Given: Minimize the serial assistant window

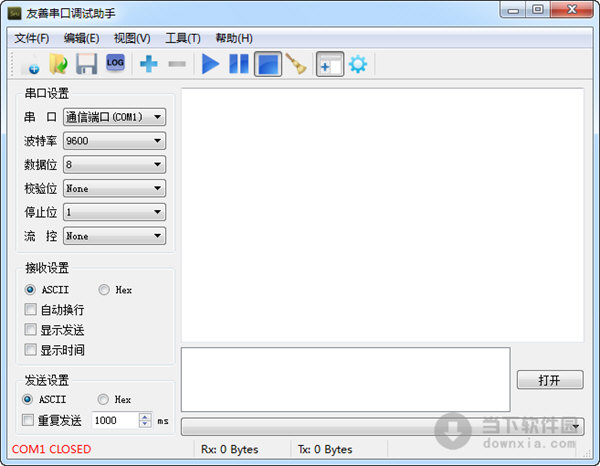Looking at the screenshot, I should (514, 10).
